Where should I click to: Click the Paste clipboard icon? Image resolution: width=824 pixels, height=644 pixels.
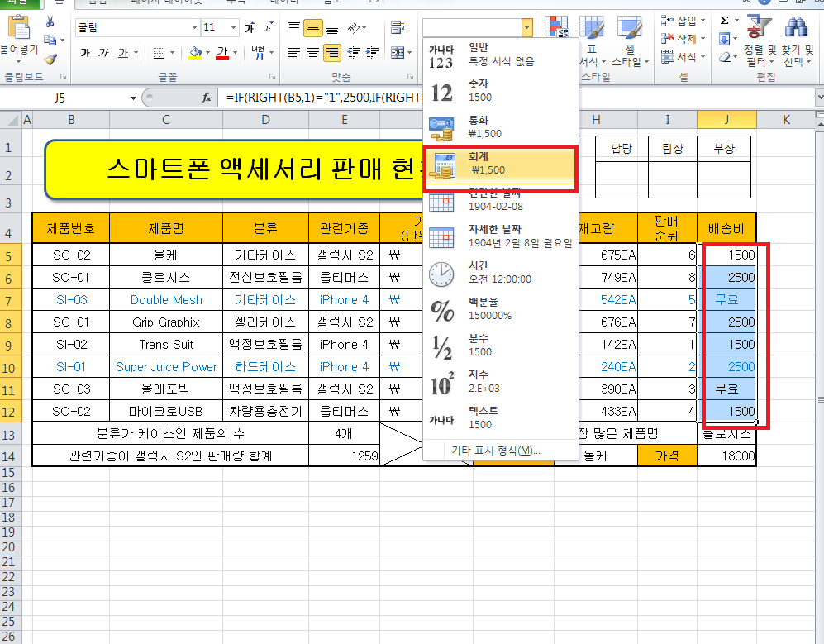point(20,33)
